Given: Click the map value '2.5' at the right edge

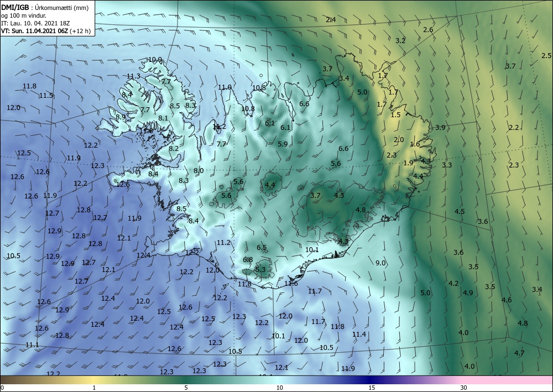Looking at the screenshot, I should (546, 56).
